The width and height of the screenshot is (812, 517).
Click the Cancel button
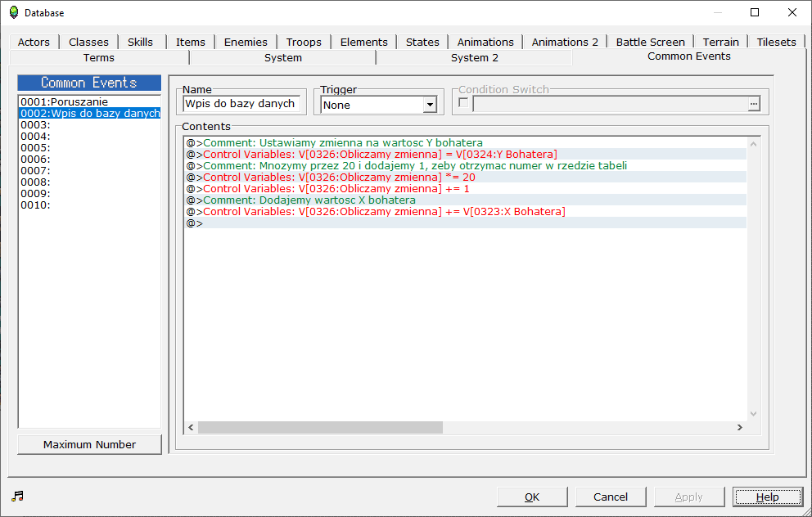[x=611, y=497]
